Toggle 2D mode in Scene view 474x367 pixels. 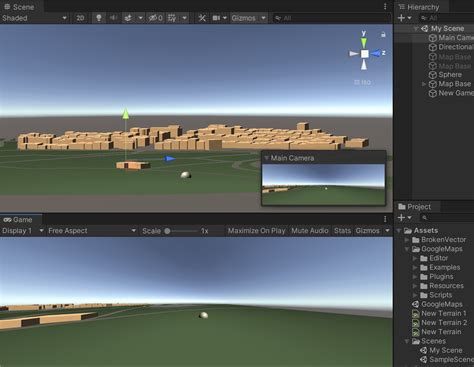pyautogui.click(x=80, y=18)
